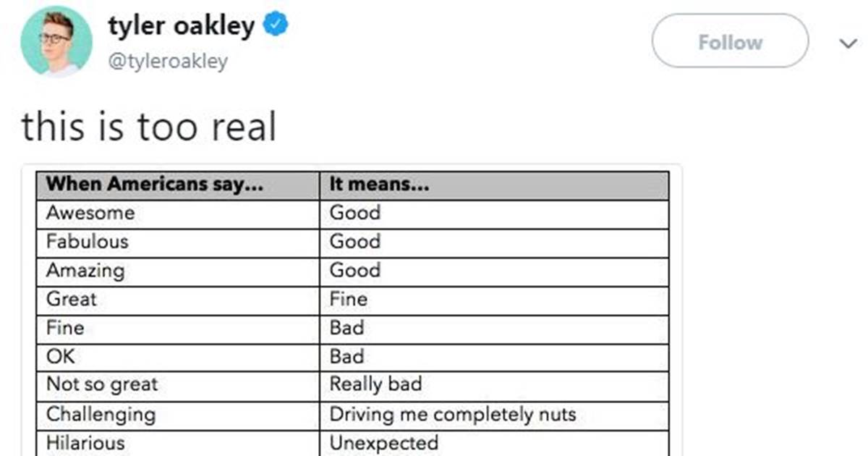Select the "this is too real" tweet text
This screenshot has height=456, width=868.
149,126
